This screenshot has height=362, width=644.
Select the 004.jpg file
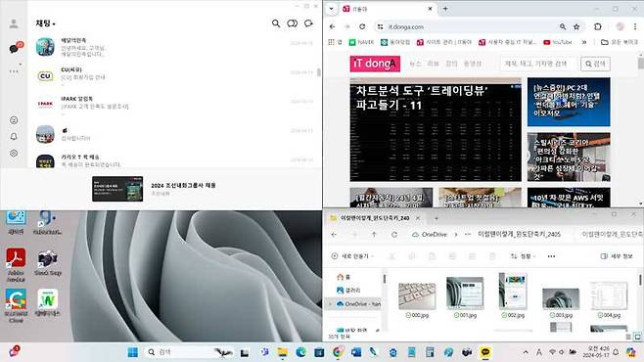[x=609, y=299]
